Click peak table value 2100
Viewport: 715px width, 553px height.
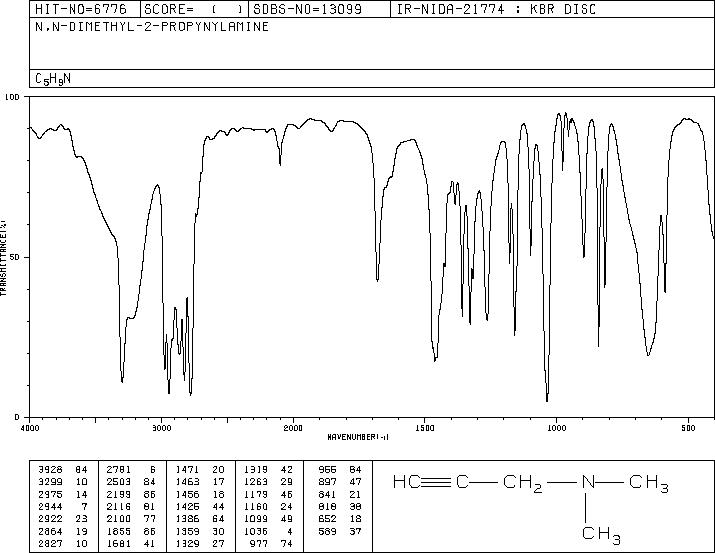pos(119,519)
